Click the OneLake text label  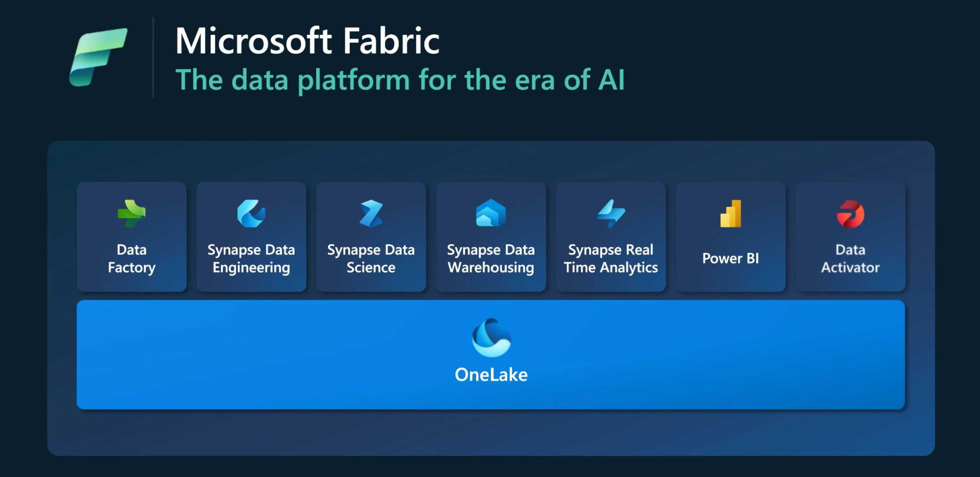pyautogui.click(x=491, y=374)
